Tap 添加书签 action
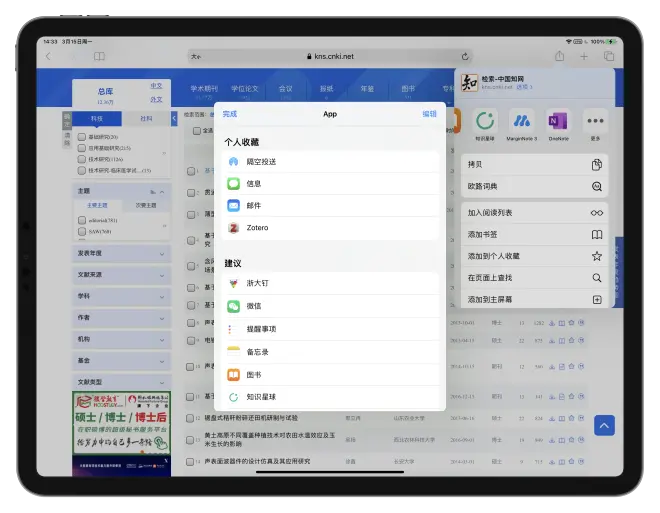Screen dimensions: 660x513 click(534, 234)
